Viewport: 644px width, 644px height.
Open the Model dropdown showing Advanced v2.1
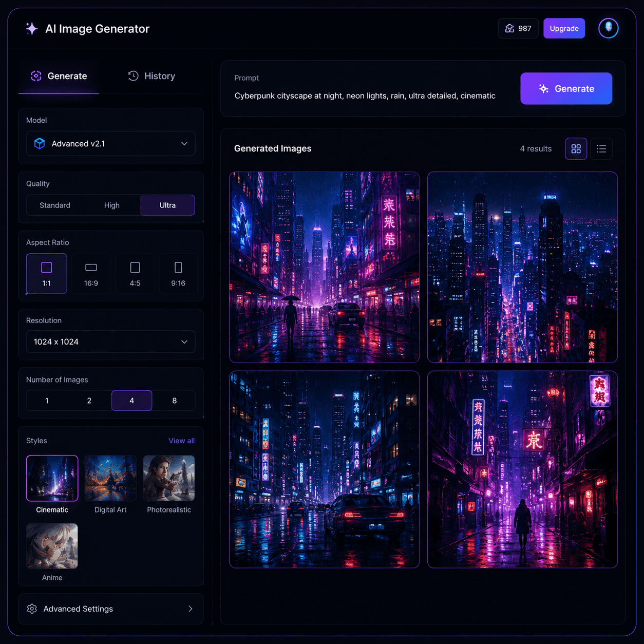[x=110, y=144]
